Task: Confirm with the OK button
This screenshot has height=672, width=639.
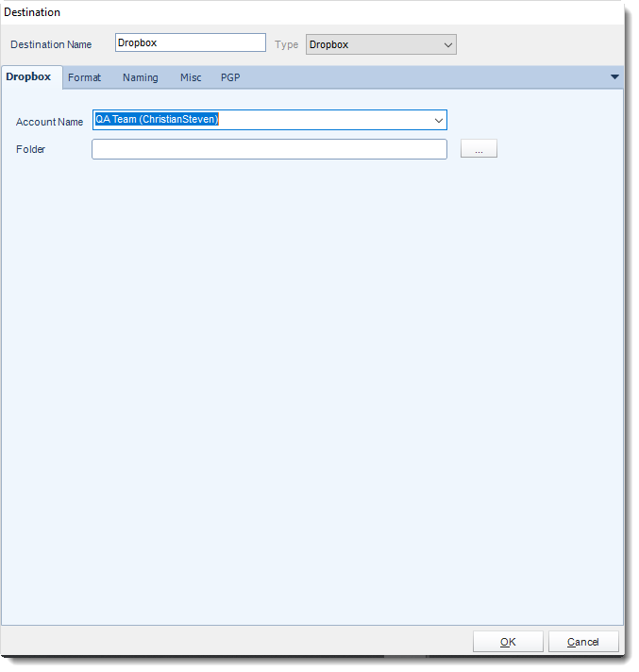Action: click(508, 642)
